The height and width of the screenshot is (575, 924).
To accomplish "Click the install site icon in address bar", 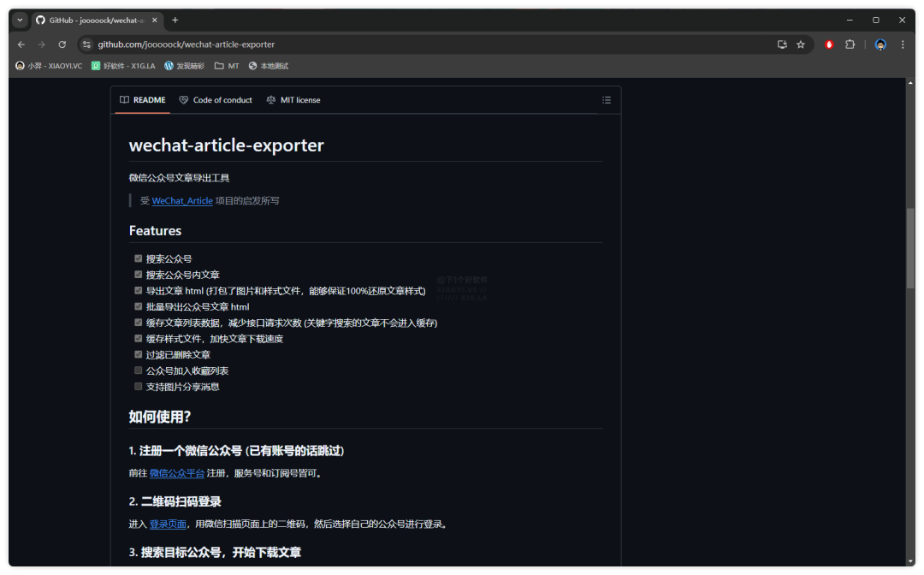I will 781,44.
